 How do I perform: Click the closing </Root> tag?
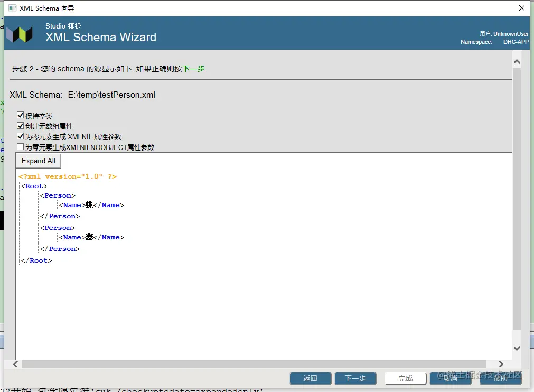[x=36, y=260]
